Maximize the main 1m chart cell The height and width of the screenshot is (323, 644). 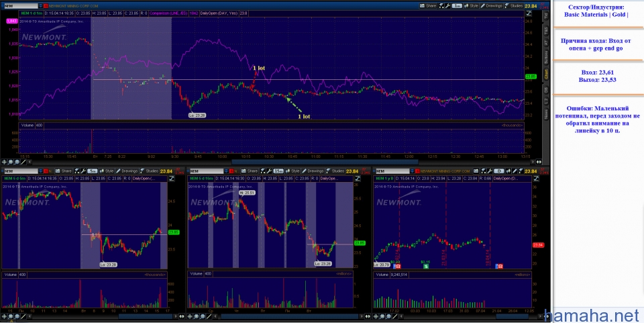point(529,13)
